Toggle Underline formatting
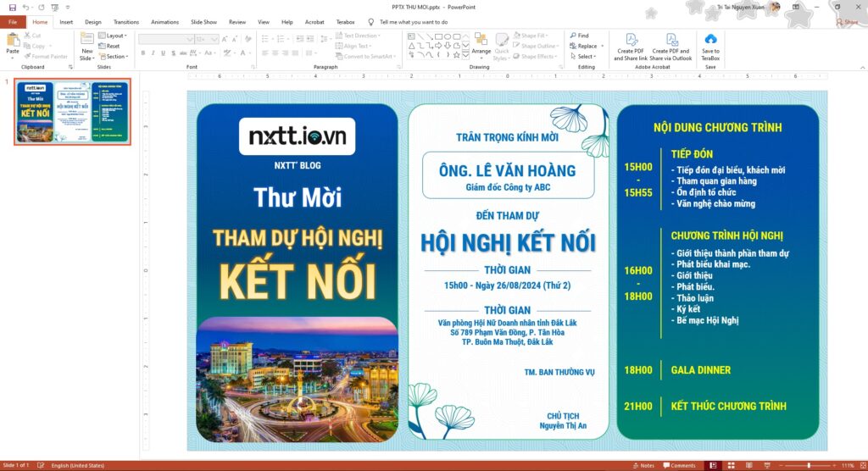 coord(163,53)
